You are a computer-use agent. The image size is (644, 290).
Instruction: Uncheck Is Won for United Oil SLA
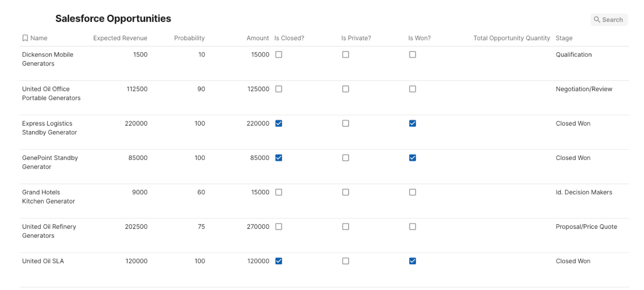(x=413, y=261)
